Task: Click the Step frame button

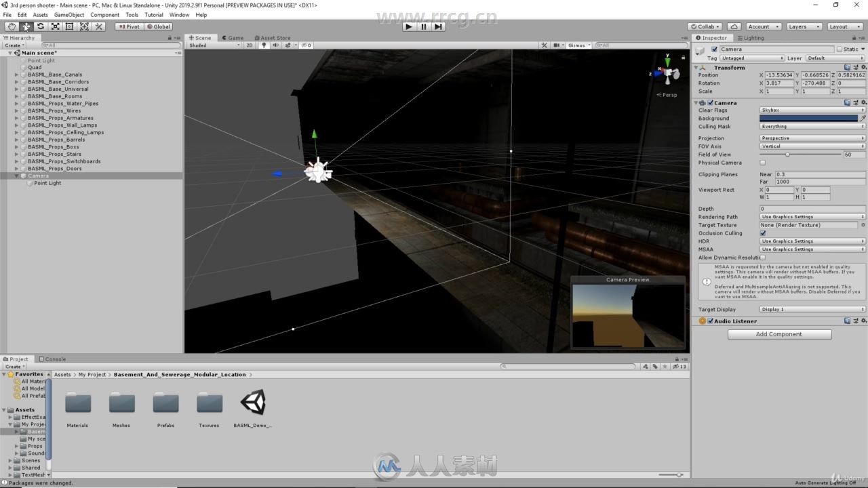Action: click(x=439, y=26)
